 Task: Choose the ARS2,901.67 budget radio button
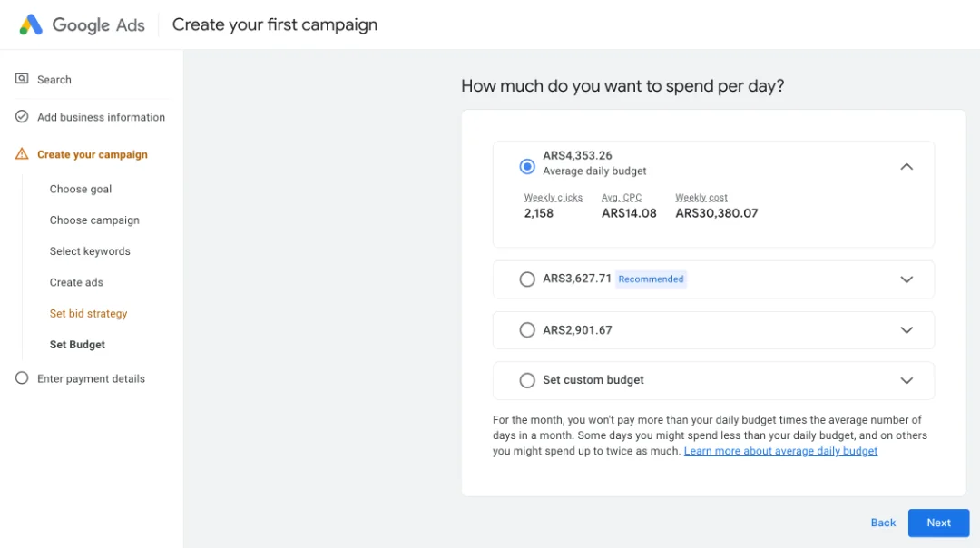(527, 330)
